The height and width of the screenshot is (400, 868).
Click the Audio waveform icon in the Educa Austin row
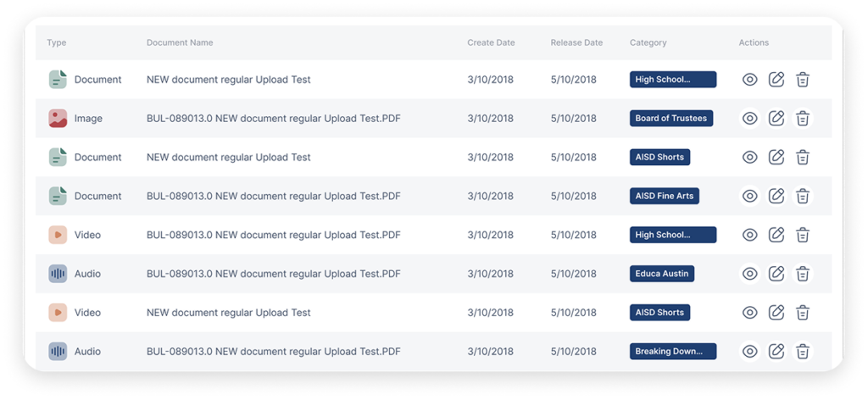click(58, 274)
